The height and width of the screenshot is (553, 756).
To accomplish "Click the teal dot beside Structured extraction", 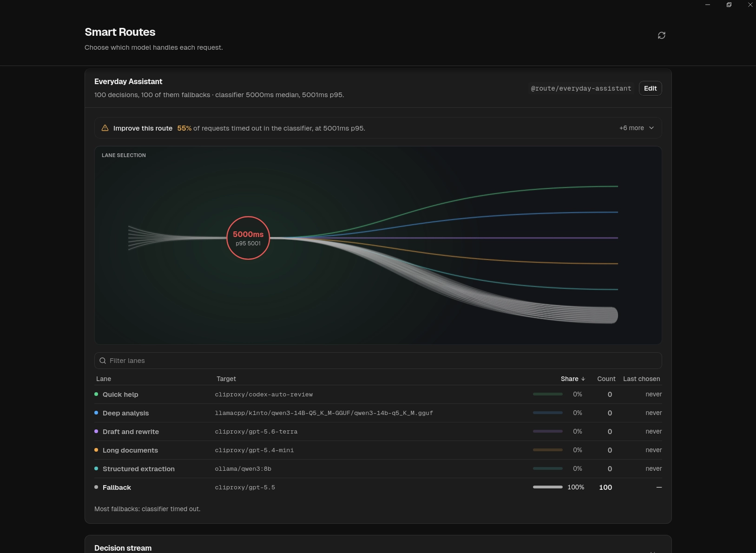I will click(x=96, y=468).
